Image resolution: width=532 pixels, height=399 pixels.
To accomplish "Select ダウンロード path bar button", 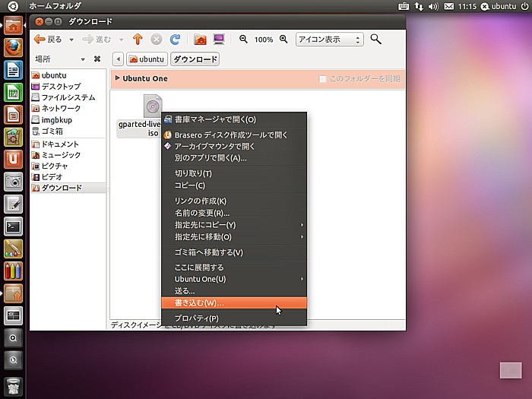I will coord(195,59).
